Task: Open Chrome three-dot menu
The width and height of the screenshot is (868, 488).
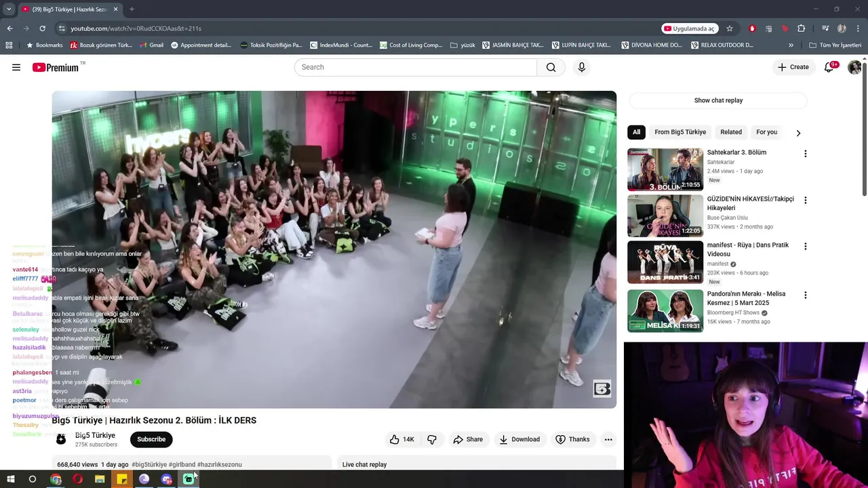Action: click(858, 28)
